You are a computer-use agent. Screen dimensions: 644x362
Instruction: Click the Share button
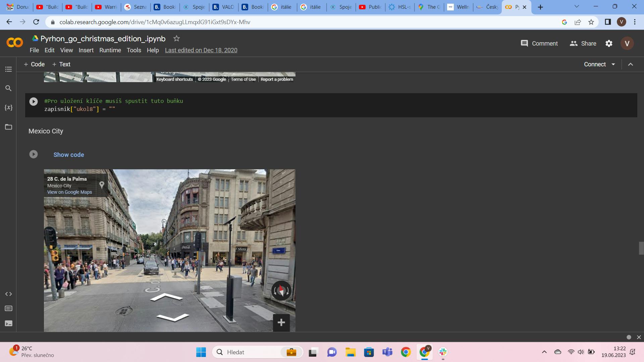583,44
